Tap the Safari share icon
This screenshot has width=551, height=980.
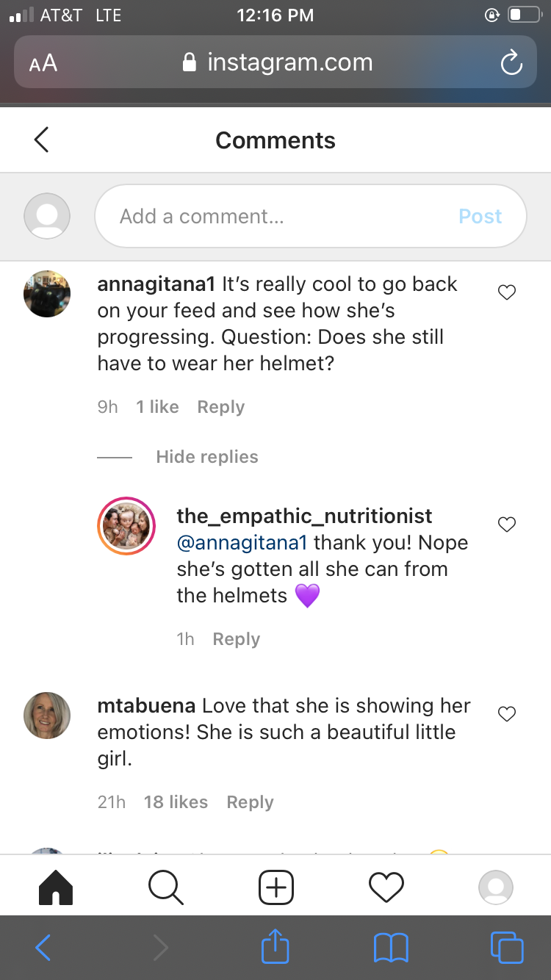coord(275,947)
